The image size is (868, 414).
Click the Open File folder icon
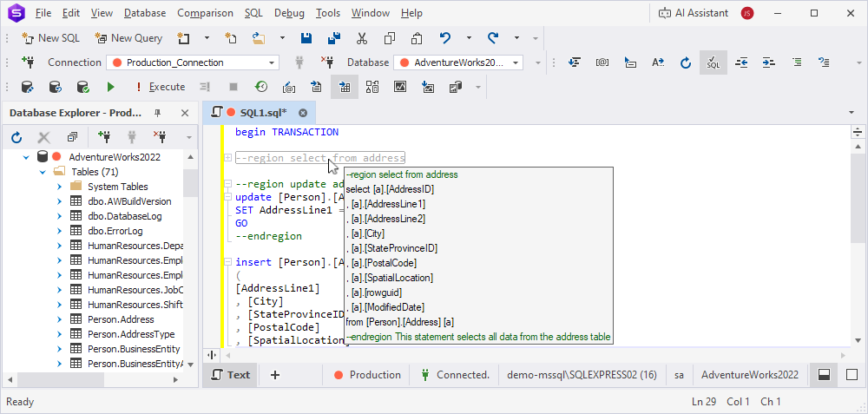pyautogui.click(x=259, y=38)
